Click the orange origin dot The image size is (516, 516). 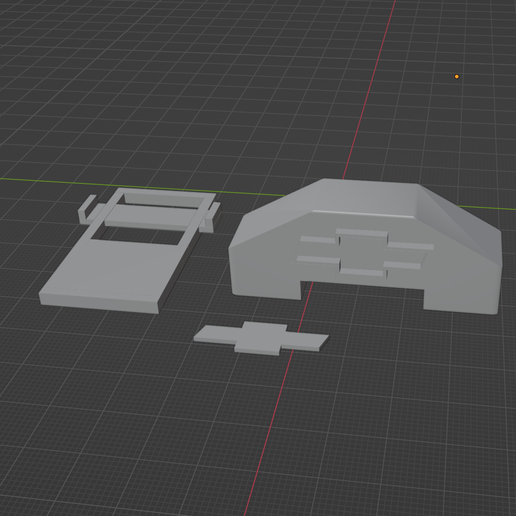pyautogui.click(x=457, y=77)
